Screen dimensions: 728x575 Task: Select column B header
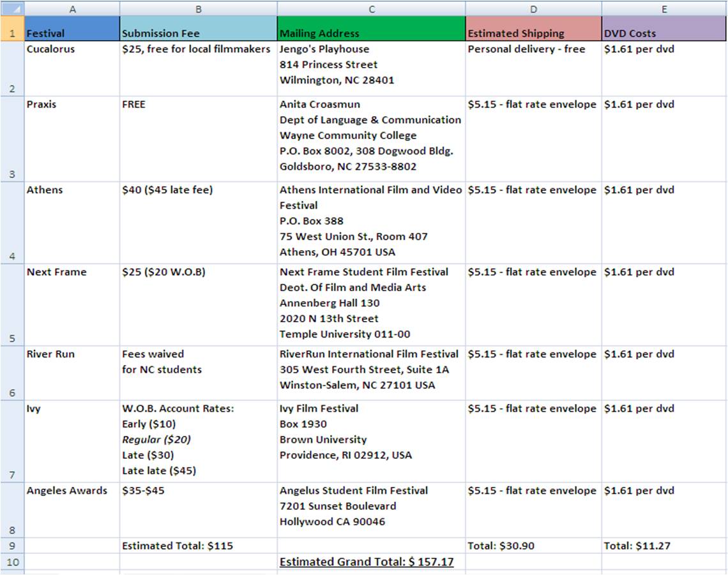tap(198, 9)
